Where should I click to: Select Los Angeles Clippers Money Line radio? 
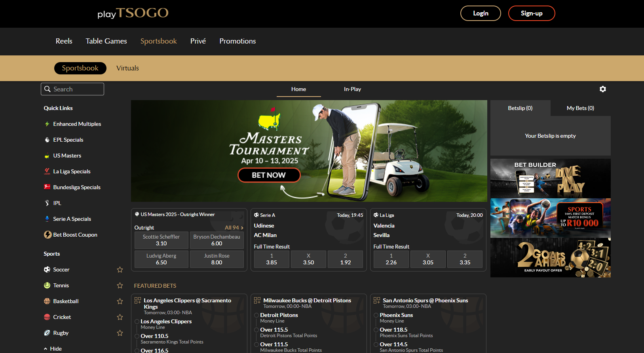point(137,321)
